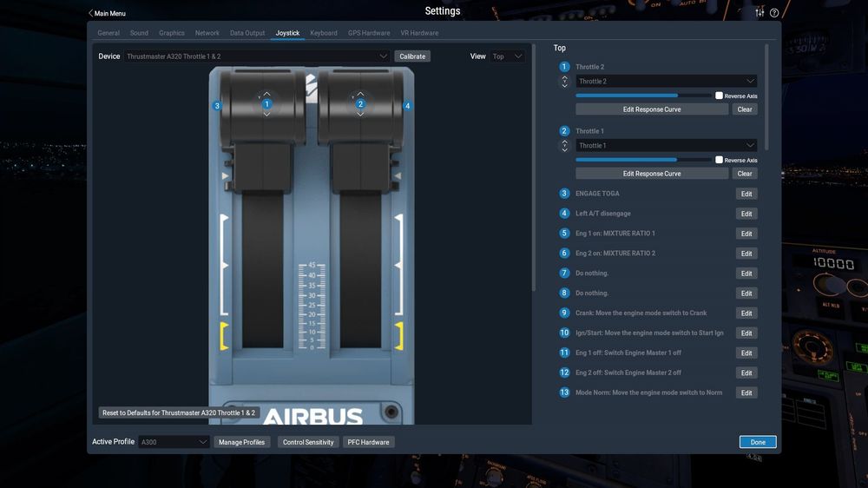The image size is (868, 488).
Task: Open the Throttle 2 axis assignment dropdown
Action: coord(666,82)
